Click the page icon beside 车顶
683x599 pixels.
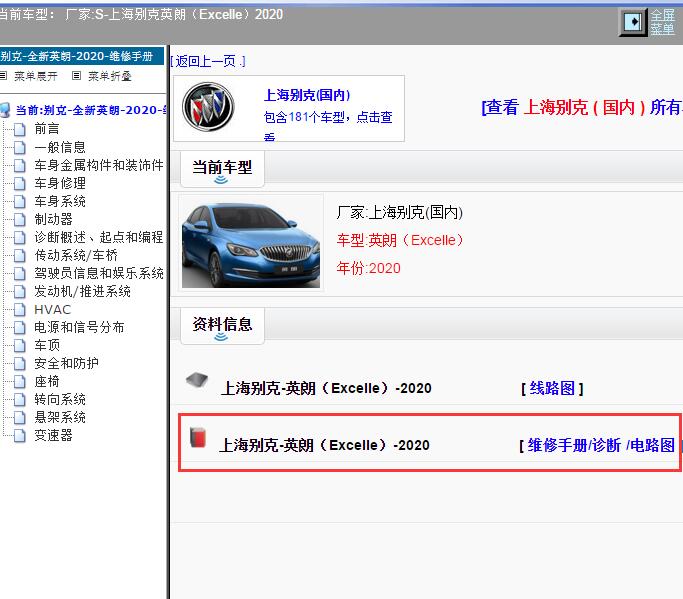[20, 345]
